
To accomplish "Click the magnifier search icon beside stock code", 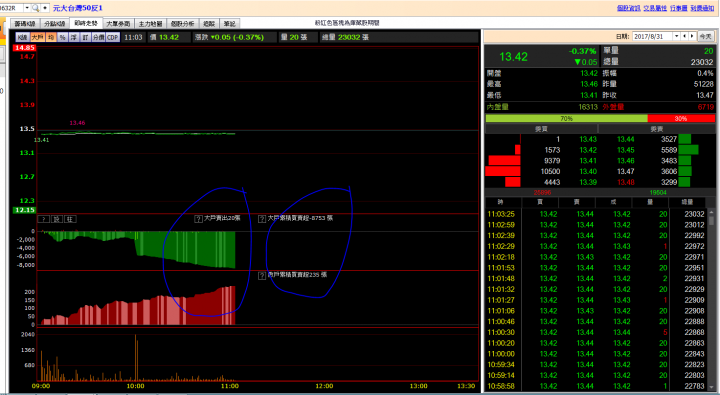I will click(x=35, y=8).
